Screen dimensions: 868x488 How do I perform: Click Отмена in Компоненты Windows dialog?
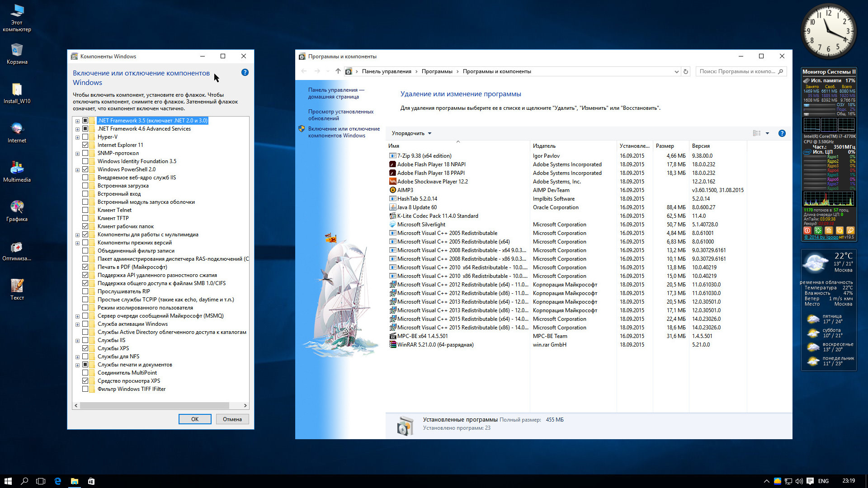coord(232,419)
